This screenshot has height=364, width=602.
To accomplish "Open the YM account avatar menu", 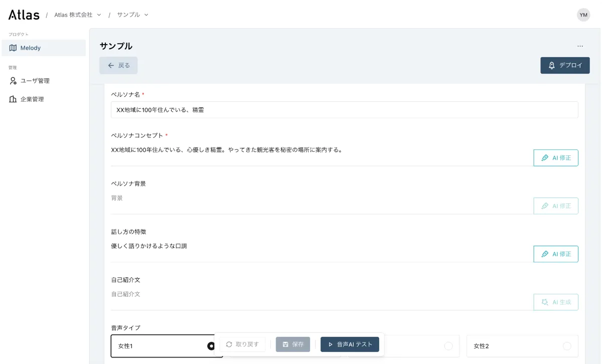I will (583, 15).
